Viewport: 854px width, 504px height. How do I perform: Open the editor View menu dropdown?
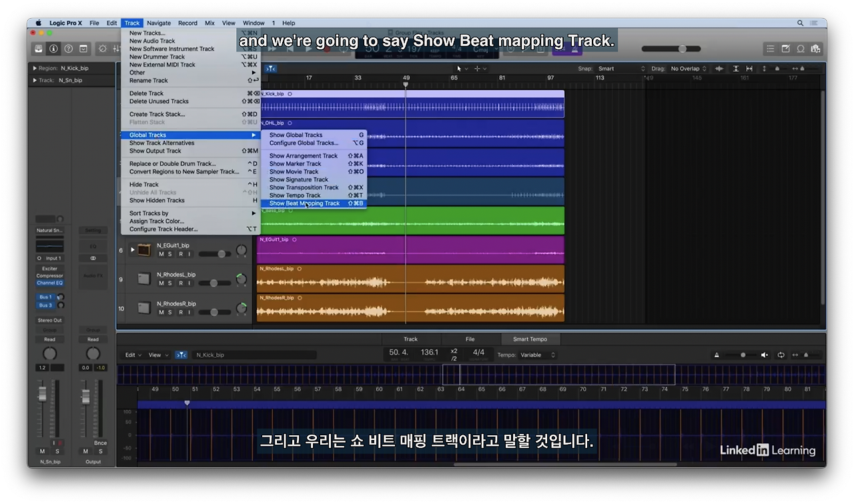[157, 355]
